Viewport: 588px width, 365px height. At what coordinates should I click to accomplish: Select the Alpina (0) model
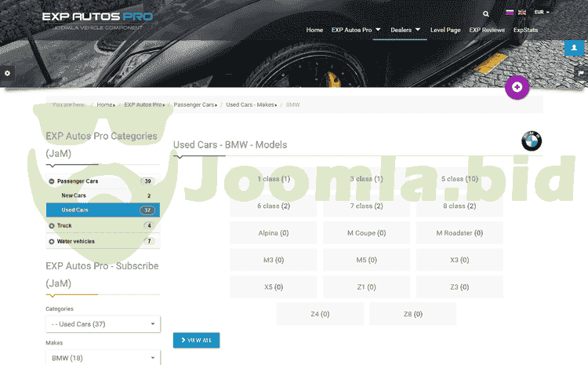(274, 233)
